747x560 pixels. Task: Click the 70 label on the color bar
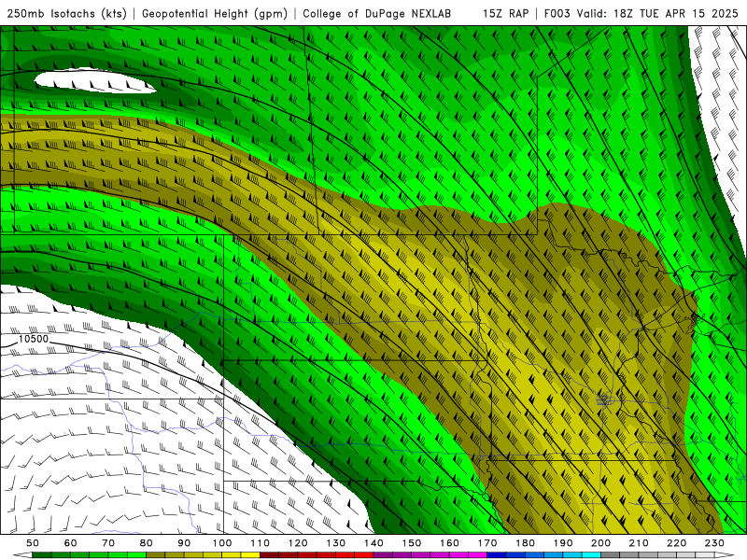pos(108,543)
